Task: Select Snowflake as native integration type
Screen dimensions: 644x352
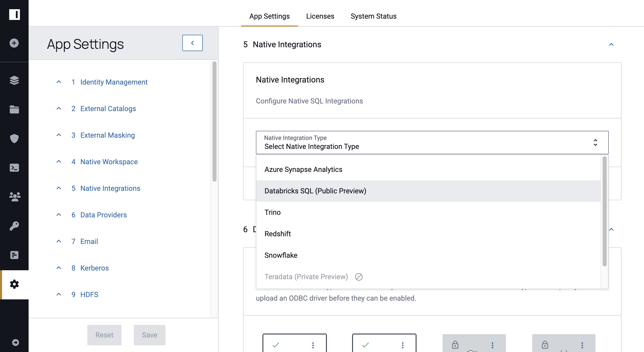Action: point(281,255)
